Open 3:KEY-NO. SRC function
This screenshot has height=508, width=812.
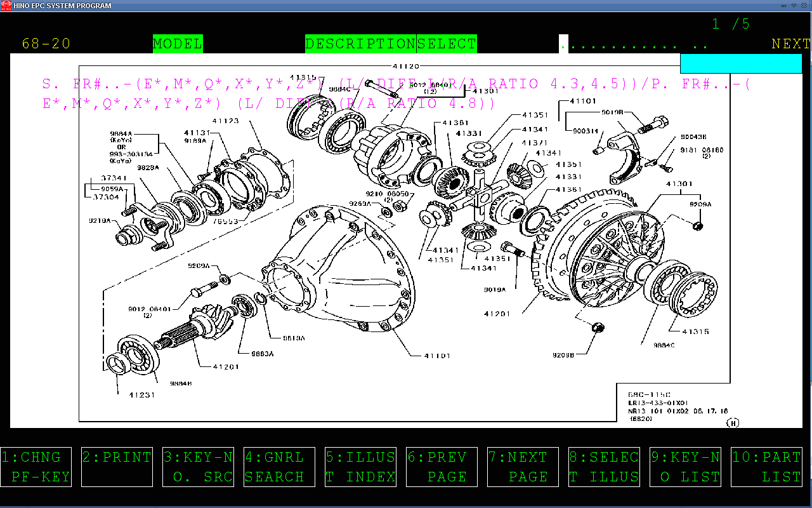point(198,467)
